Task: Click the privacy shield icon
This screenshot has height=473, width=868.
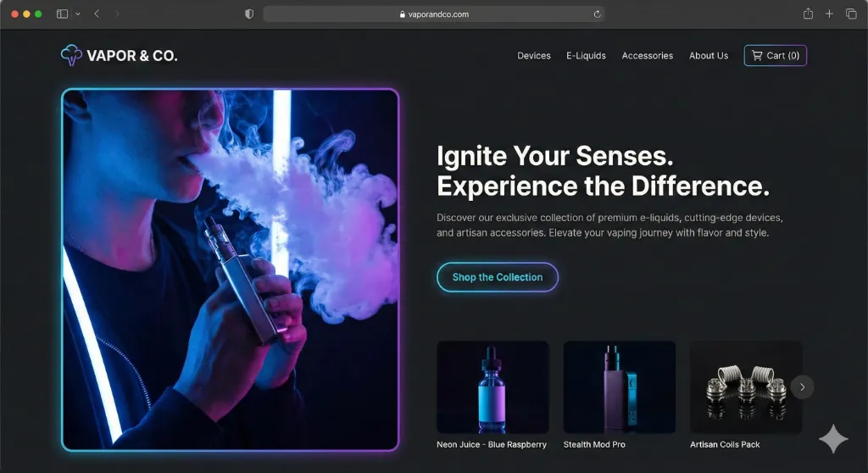Action: (x=249, y=14)
